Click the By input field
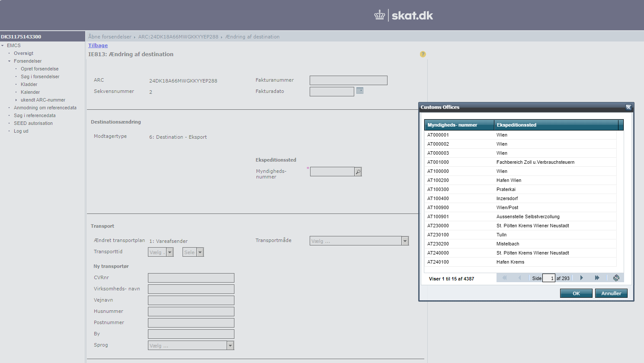The height and width of the screenshot is (363, 644). (x=191, y=334)
